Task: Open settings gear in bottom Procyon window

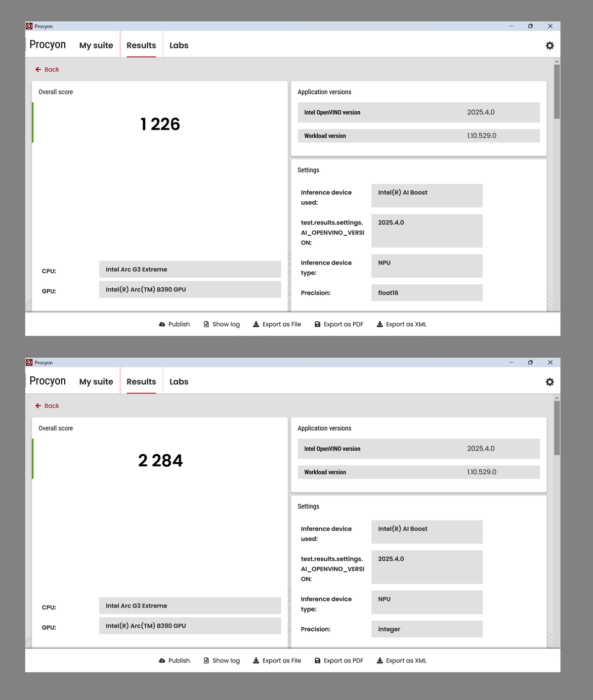Action: [550, 382]
